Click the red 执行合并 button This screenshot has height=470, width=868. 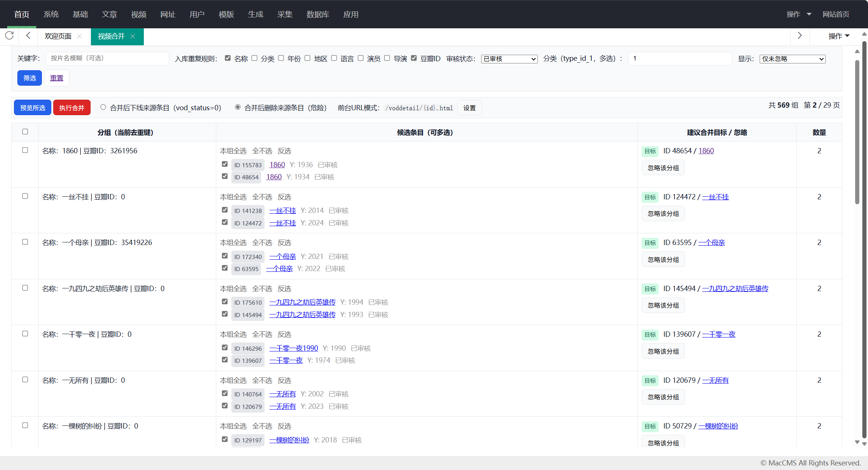pos(72,108)
